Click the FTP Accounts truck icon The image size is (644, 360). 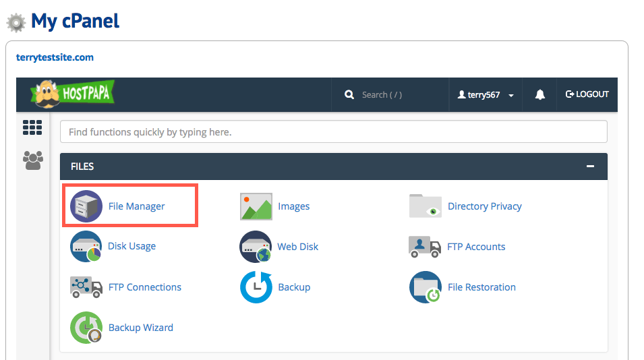tap(425, 246)
